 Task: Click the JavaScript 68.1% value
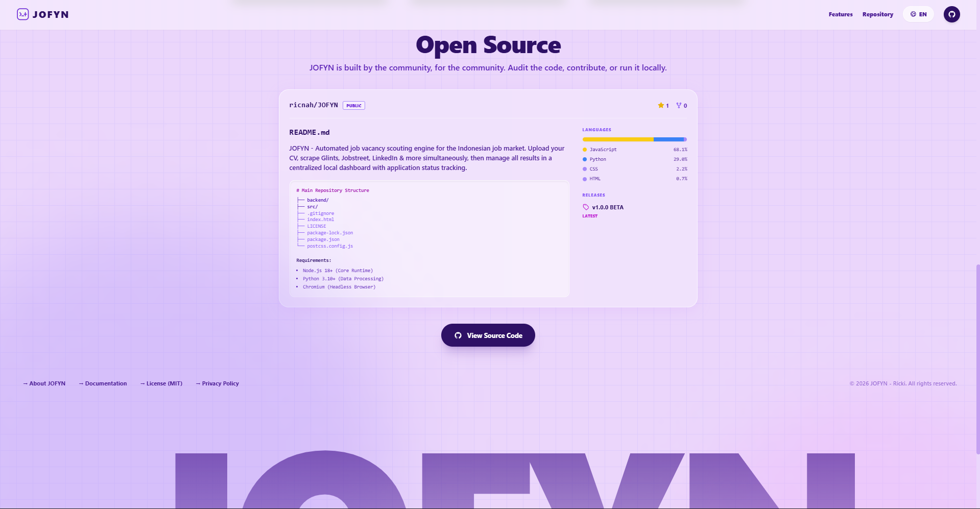(680, 150)
